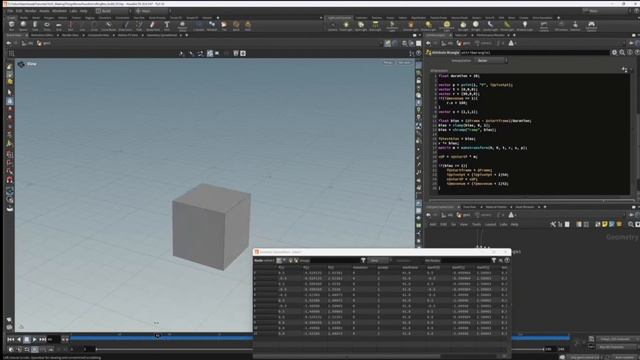The height and width of the screenshot is (360, 640).
Task: Open the network editor Tools menu
Action: (476, 224)
